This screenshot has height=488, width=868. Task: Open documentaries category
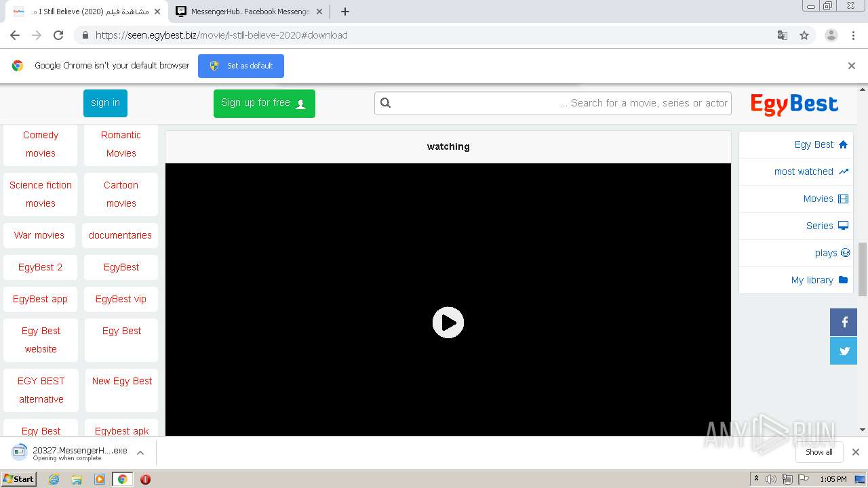pos(120,235)
